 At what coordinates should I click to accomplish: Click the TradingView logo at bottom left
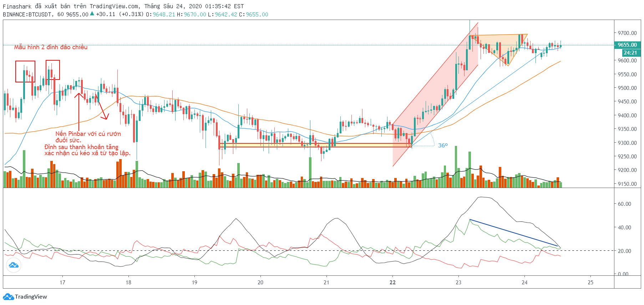coord(25,297)
